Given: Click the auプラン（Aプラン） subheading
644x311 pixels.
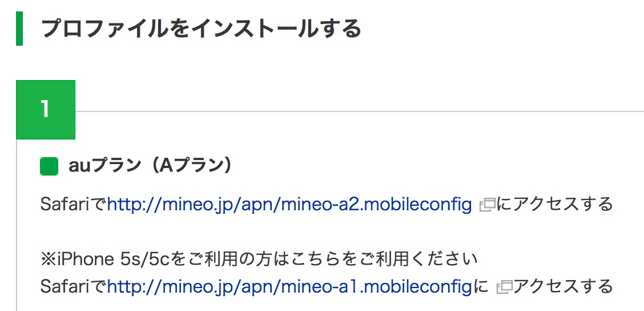Looking at the screenshot, I should click(151, 166).
